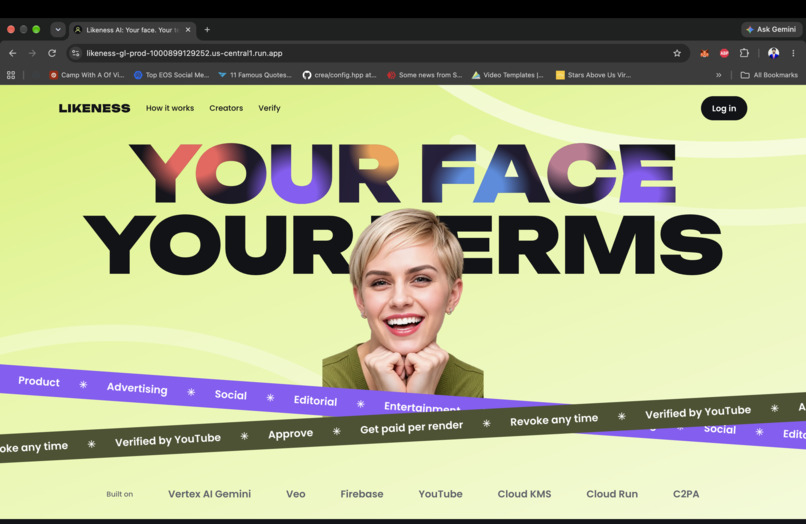
Task: Open the Top EOS Social Me... bookmark
Action: point(171,75)
